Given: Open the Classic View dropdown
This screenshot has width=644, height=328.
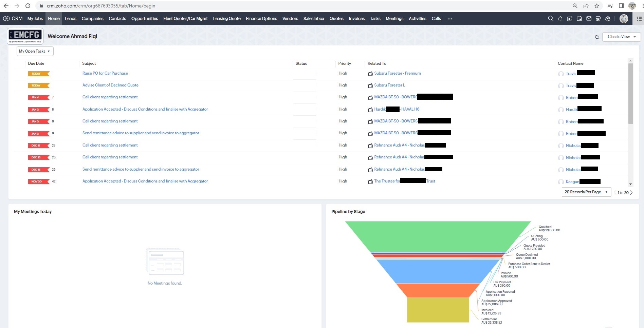Looking at the screenshot, I should tap(621, 37).
